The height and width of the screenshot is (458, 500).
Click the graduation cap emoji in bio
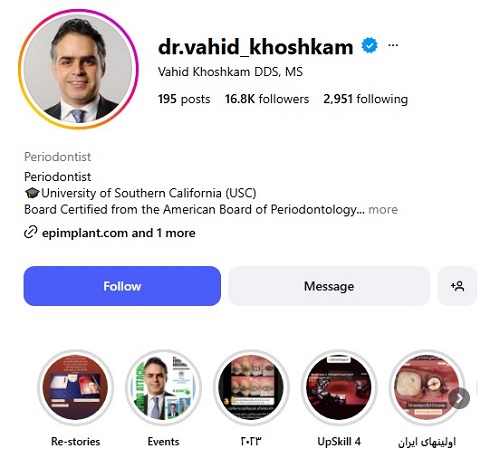[32, 193]
